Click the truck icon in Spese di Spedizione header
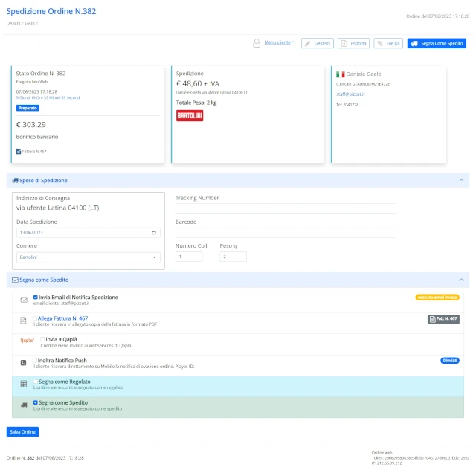Image resolution: width=476 pixels, height=476 pixels. [15, 180]
